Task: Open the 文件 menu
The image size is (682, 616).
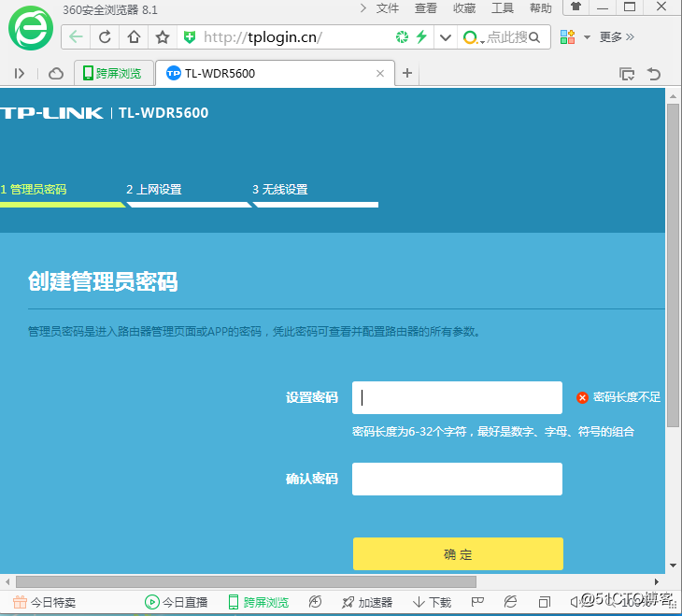Action: (388, 8)
